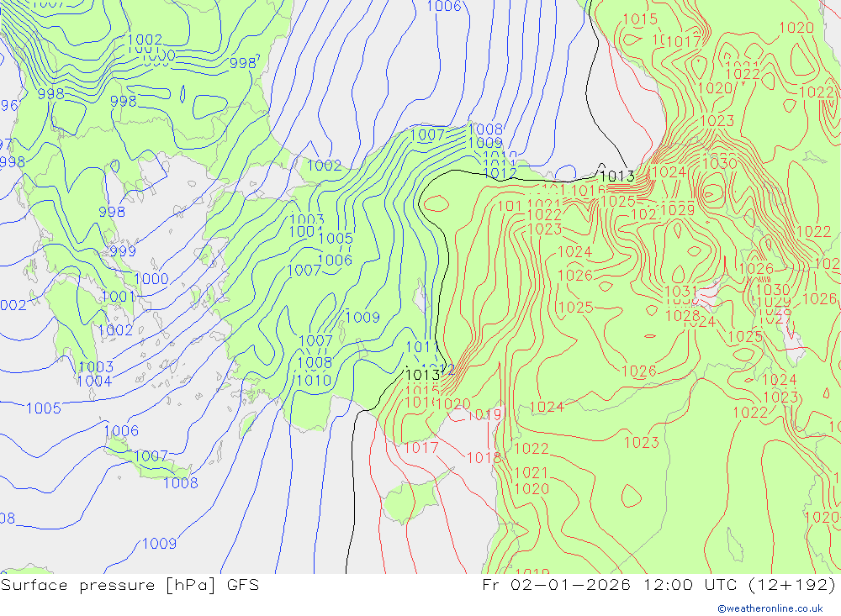Viewport: 841px width, 616px height.
Task: Click the 'Fr 02-01-2026 12:00 UTC (12+192)' timestamp
Action: 659,584
